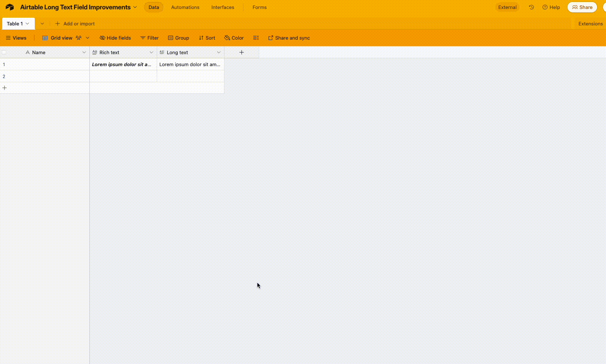Open the Group menu
Screen dimensions: 606x364
[178, 38]
